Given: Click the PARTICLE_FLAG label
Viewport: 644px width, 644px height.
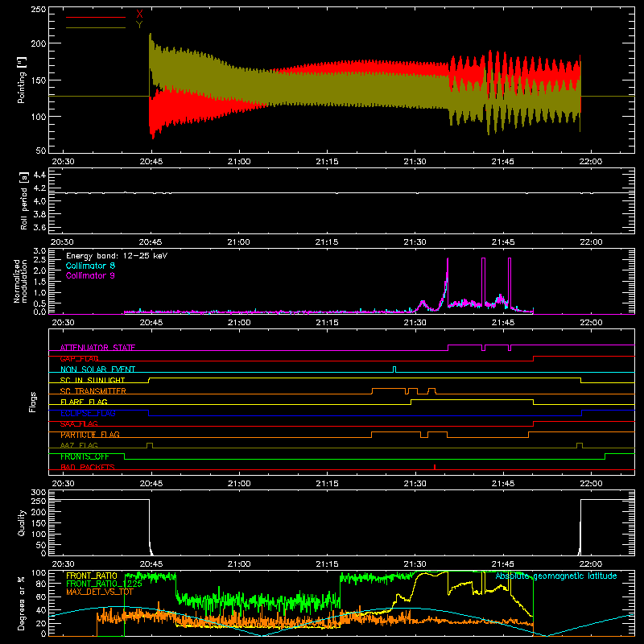Looking at the screenshot, I should point(90,435).
